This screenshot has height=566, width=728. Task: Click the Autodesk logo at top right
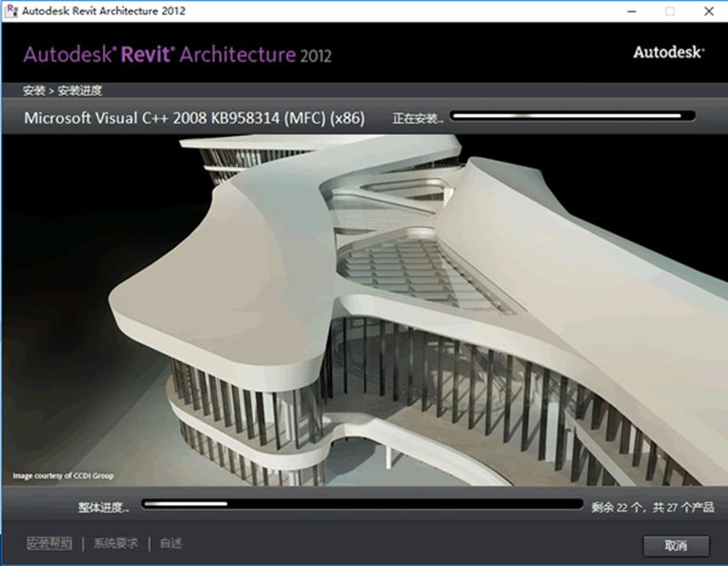(668, 52)
